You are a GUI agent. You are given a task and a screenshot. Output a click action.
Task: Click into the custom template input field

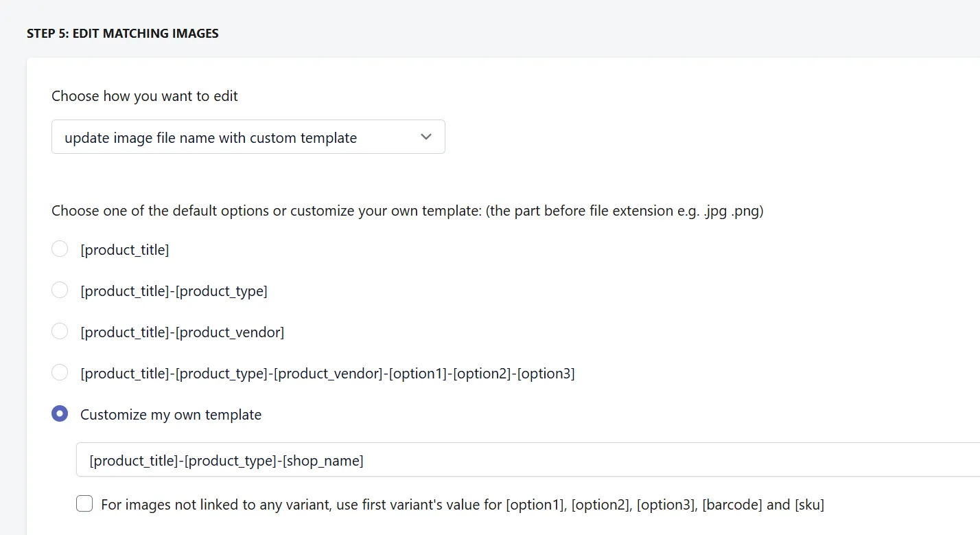(x=528, y=459)
